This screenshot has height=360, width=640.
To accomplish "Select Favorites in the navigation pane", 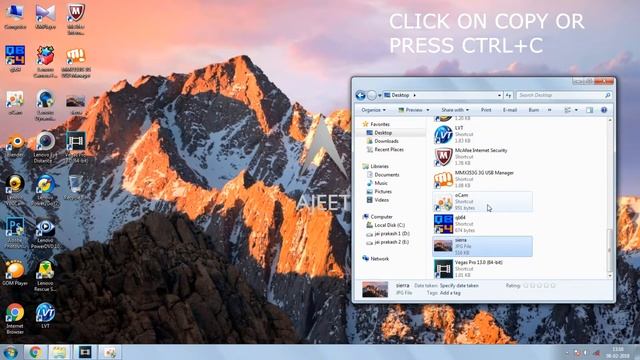I will coord(380,124).
